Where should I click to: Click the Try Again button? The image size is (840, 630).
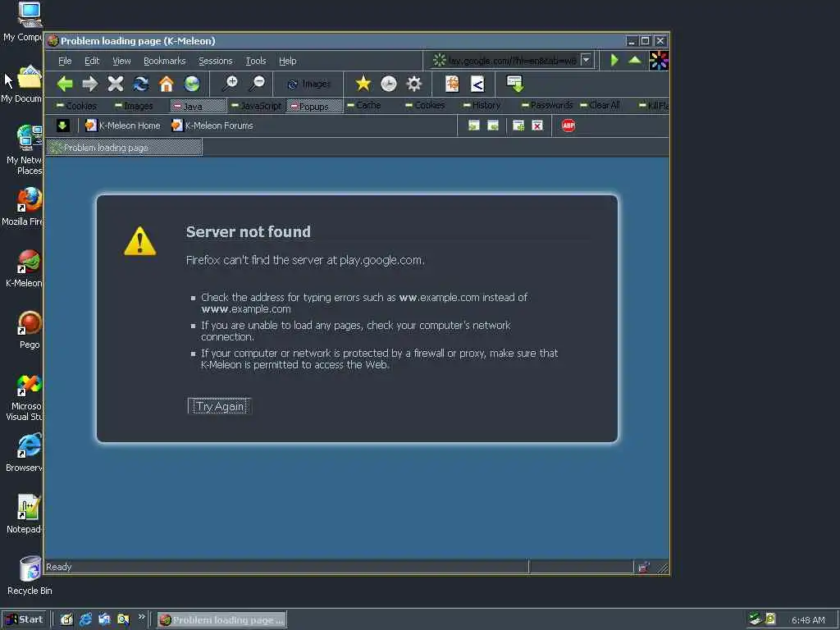click(219, 406)
